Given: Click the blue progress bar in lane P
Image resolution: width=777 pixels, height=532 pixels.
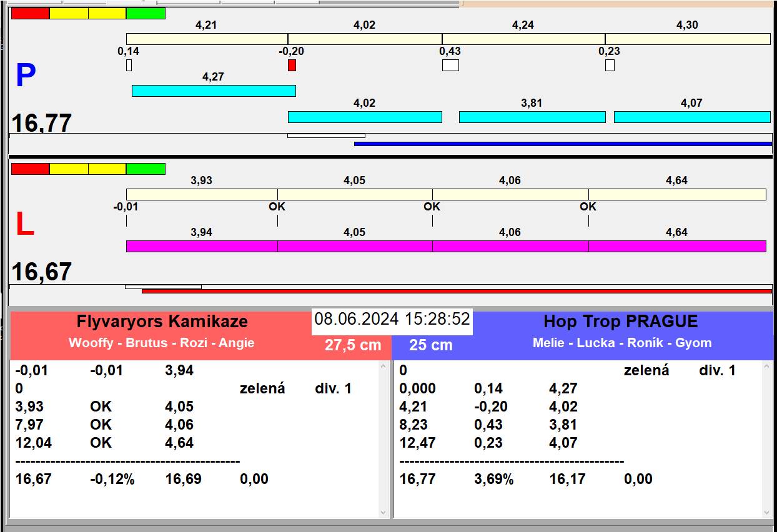Looking at the screenshot, I should click(x=562, y=144).
